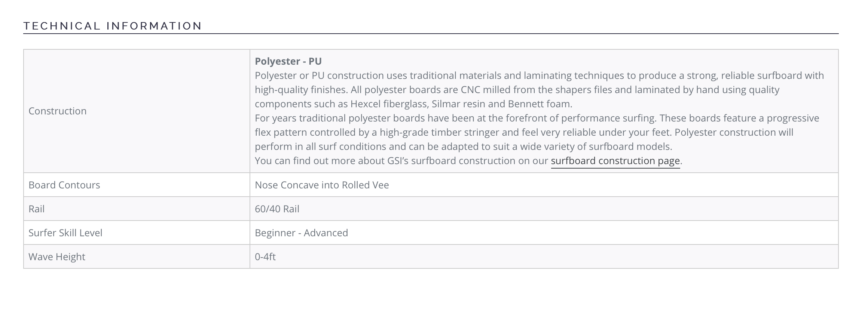Click the horizontal rule under Technical Information
Screen dimensions: 868x314
[431, 34]
